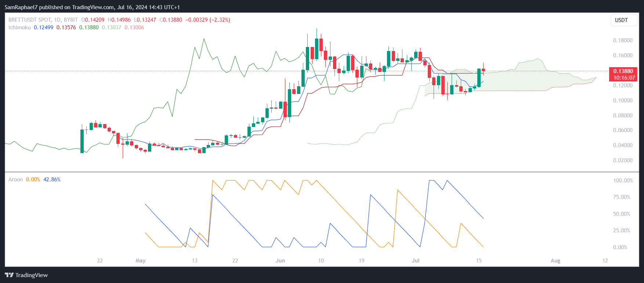Viewport: 644px width, 283px height.
Task: Click the 0.08000 price axis label
Action: 623,116
